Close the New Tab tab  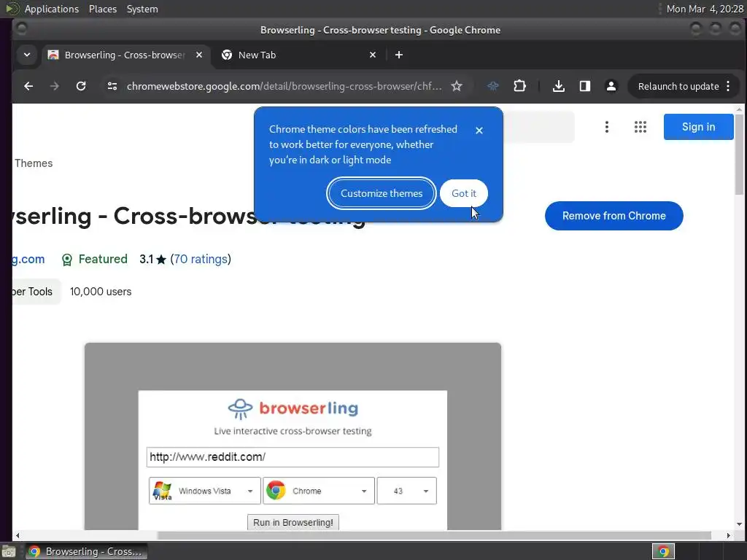click(373, 55)
